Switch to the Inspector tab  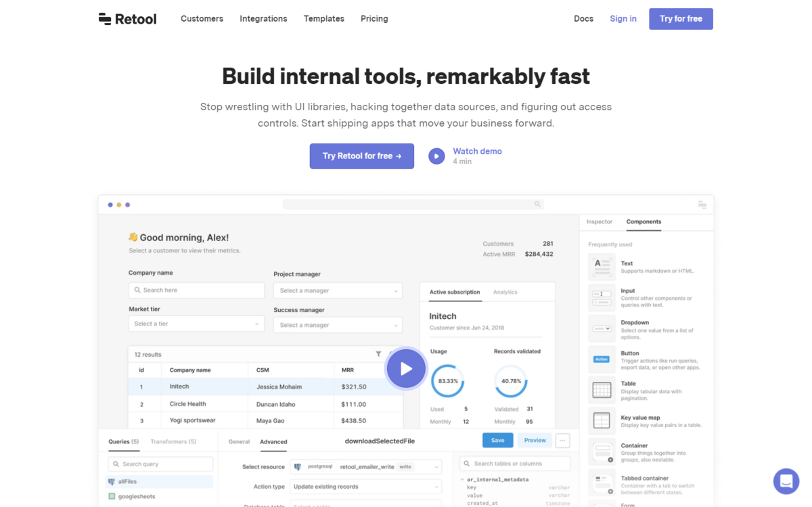click(600, 222)
